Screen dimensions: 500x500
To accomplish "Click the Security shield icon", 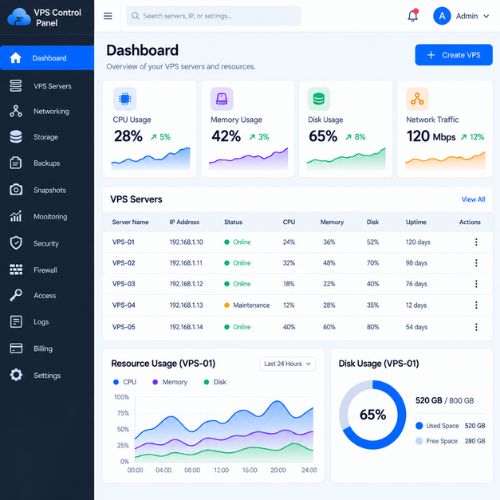I will tap(16, 243).
